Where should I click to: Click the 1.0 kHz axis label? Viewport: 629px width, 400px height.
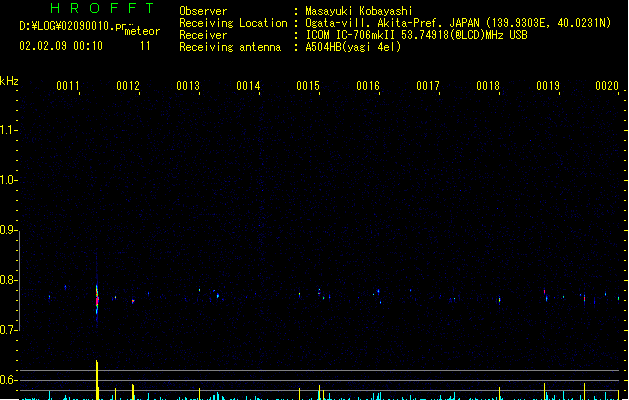[x=8, y=180]
